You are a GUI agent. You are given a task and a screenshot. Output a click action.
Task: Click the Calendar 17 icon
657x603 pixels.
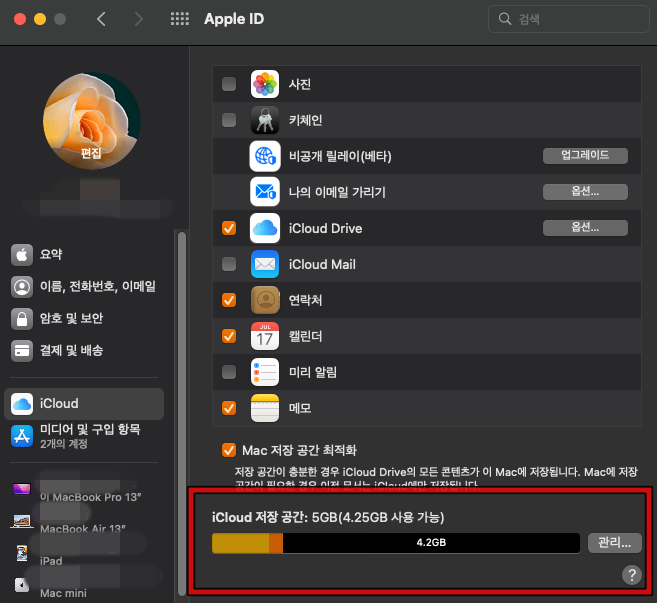(x=265, y=336)
